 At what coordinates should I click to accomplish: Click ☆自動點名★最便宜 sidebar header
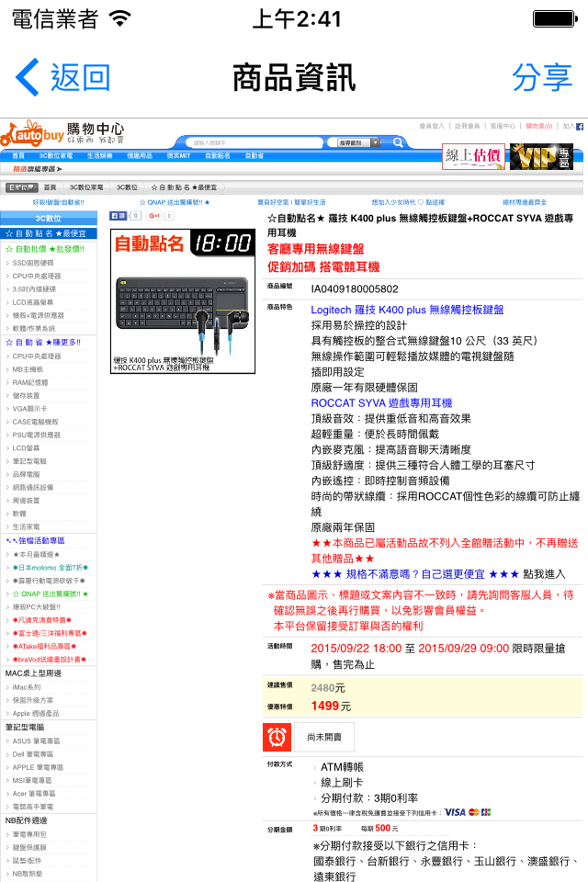point(49,233)
